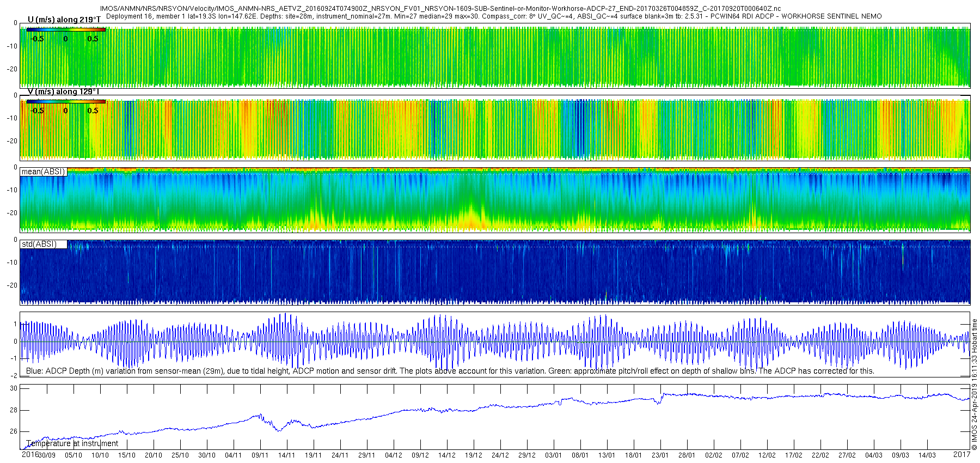
Task: Click the '24/12' date tick label
Action: pos(500,455)
